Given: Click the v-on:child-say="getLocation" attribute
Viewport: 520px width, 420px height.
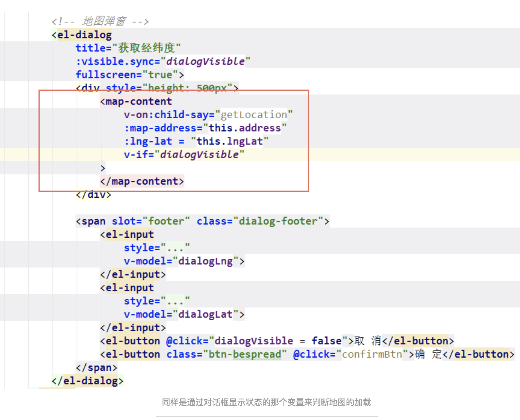Looking at the screenshot, I should click(208, 114).
